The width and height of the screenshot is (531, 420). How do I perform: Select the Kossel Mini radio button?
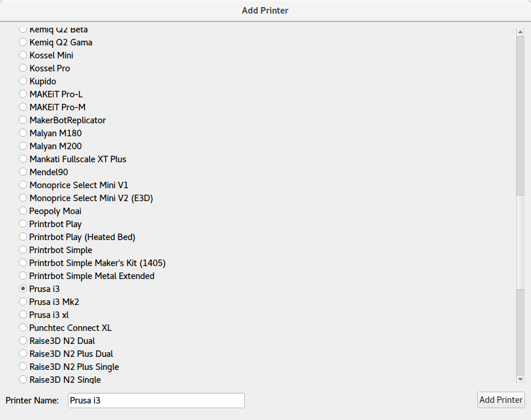pos(23,55)
